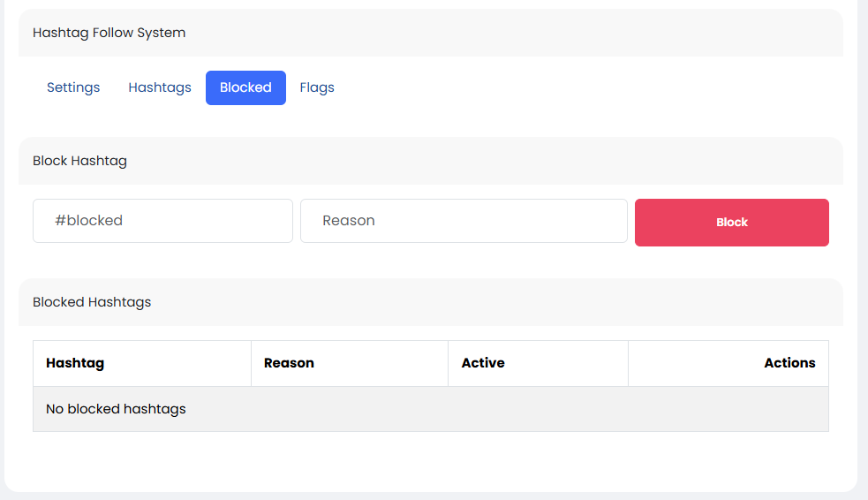Open the Settings tab

[x=73, y=87]
